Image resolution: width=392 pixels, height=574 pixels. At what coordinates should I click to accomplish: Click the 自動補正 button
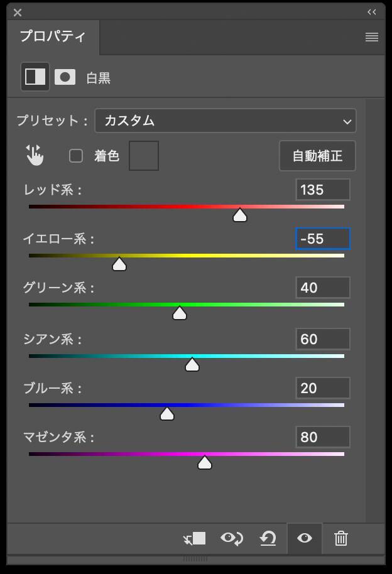317,156
